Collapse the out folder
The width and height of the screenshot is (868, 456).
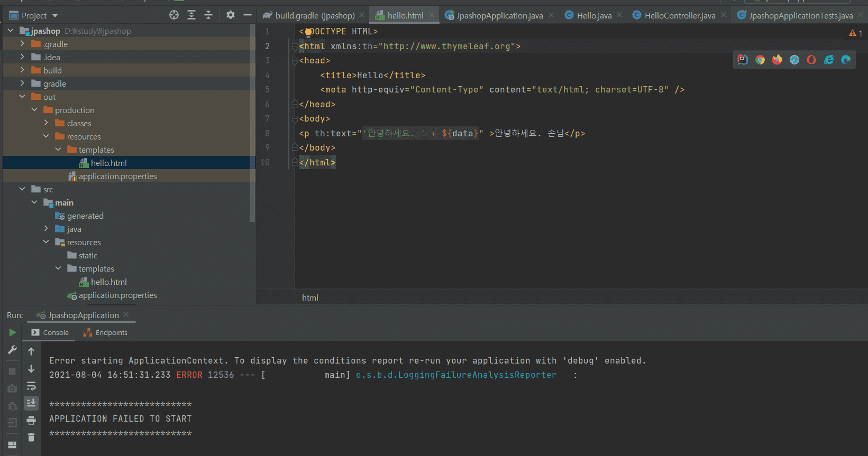(22, 97)
